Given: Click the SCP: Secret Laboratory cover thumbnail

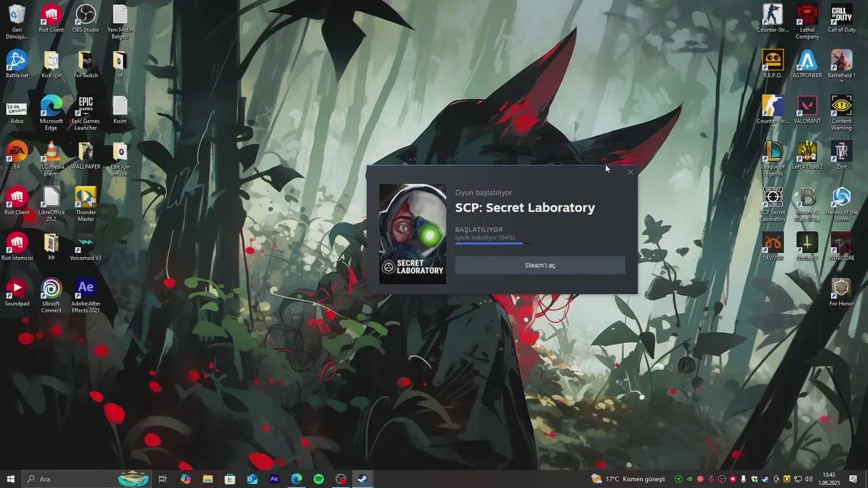Looking at the screenshot, I should pos(412,234).
